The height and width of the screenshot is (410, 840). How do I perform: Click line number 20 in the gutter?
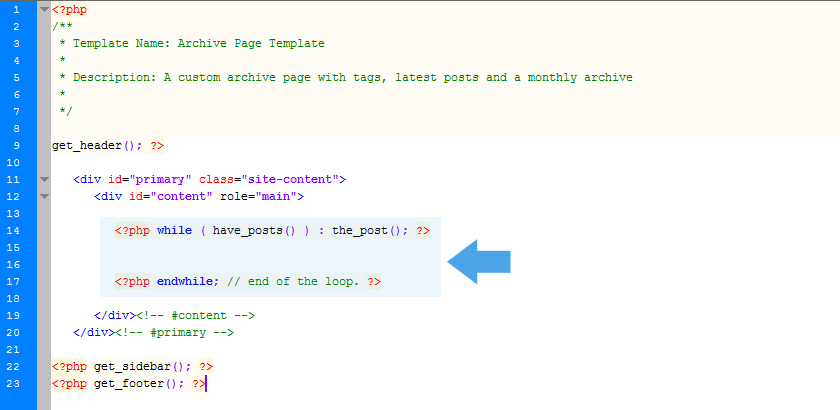pos(13,332)
